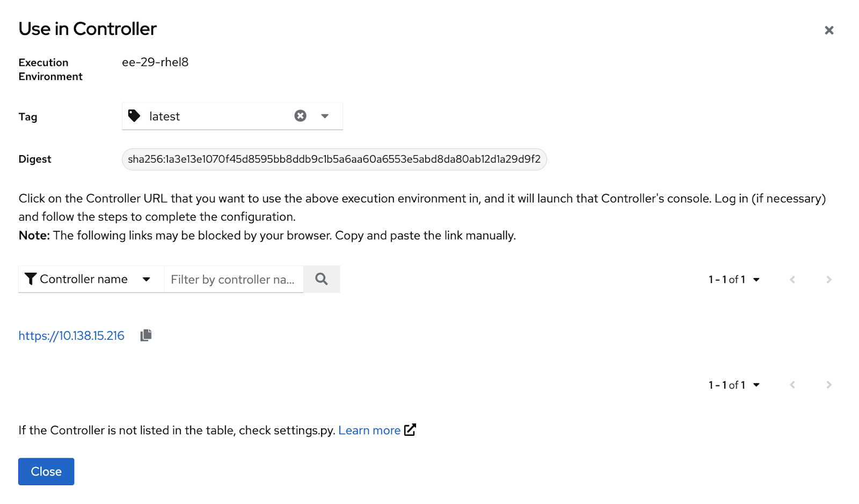Open bottom pagination 1 - 1 of 1 menu
Image resolution: width=859 pixels, height=504 pixels.
coord(734,385)
